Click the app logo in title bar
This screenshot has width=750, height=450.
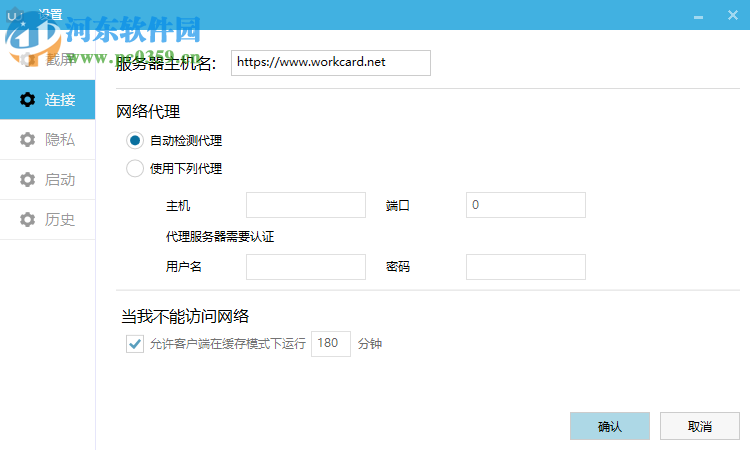(15, 15)
